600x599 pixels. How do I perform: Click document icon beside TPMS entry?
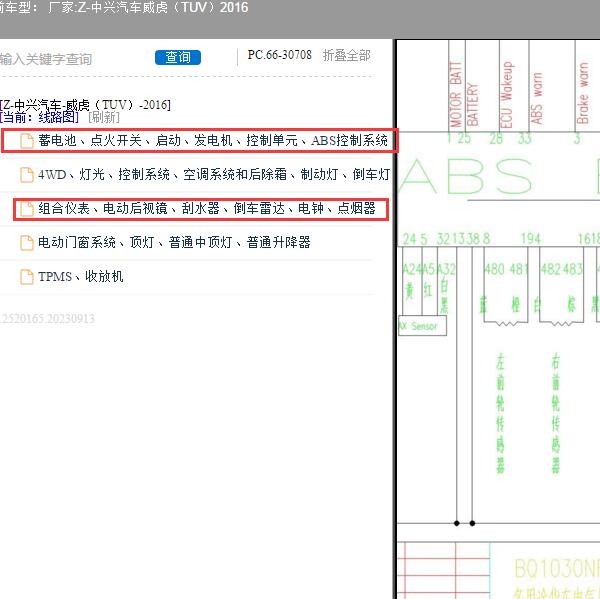point(27,277)
